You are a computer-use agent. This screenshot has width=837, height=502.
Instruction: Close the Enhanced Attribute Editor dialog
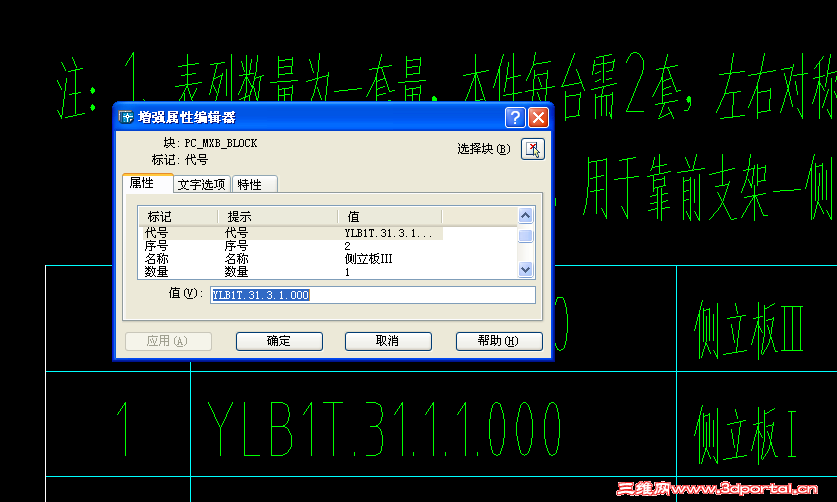(538, 117)
